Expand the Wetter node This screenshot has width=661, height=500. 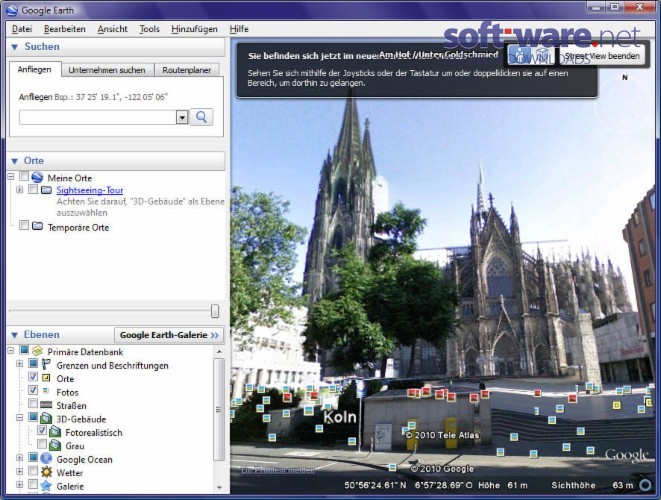(19, 471)
